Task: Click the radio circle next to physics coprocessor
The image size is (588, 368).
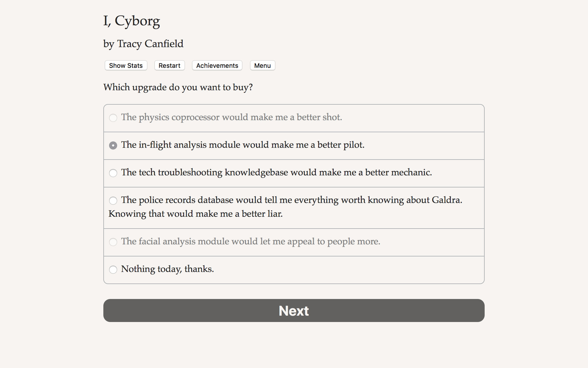Action: tap(113, 118)
